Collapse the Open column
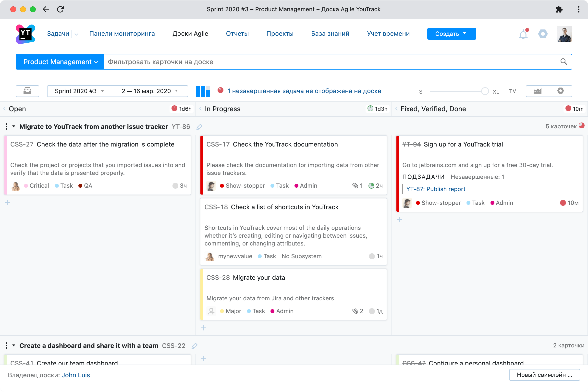This screenshot has height=392, width=588. coord(4,109)
